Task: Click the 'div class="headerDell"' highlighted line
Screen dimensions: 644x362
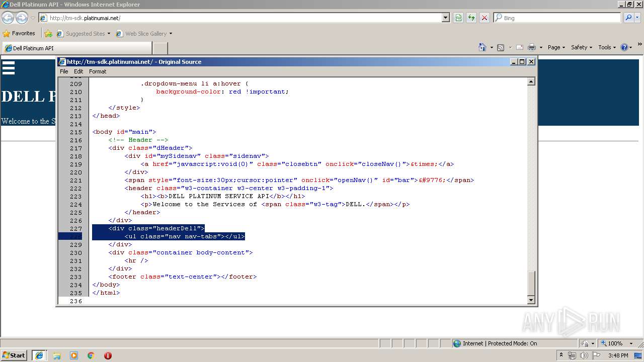Action: [156, 229]
